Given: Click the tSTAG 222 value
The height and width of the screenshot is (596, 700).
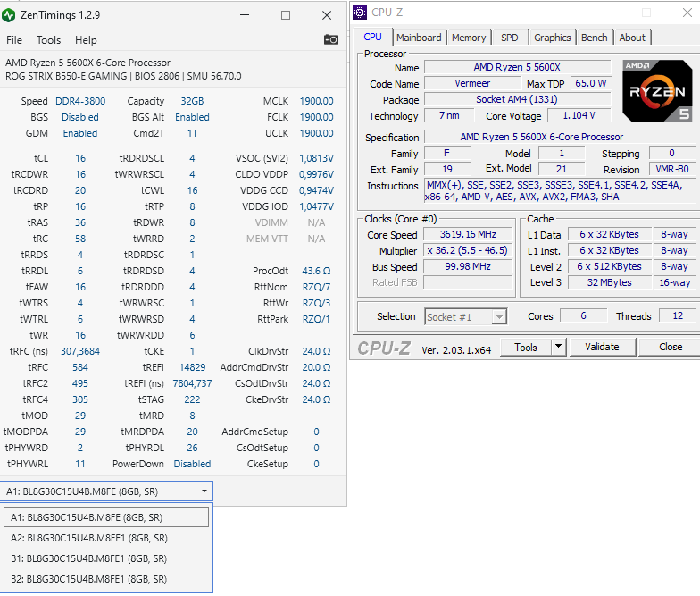Looking at the screenshot, I should (192, 399).
